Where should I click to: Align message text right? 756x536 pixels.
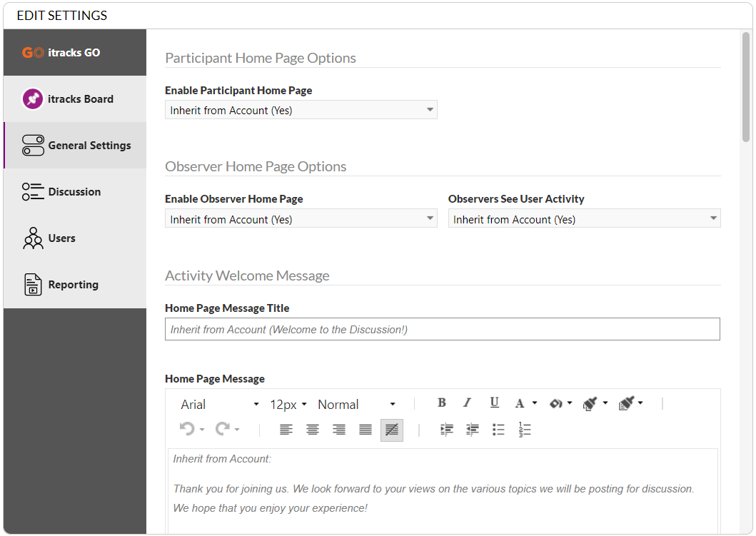(x=339, y=430)
